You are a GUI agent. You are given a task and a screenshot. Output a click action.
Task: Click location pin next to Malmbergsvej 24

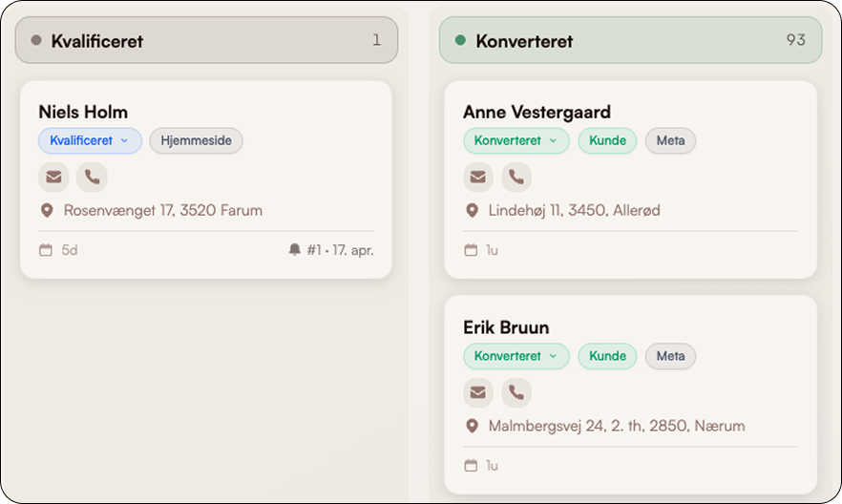[x=472, y=426]
